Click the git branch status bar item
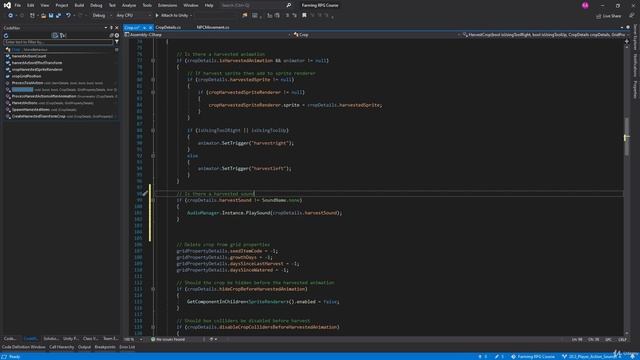 pyautogui.click(x=591, y=356)
